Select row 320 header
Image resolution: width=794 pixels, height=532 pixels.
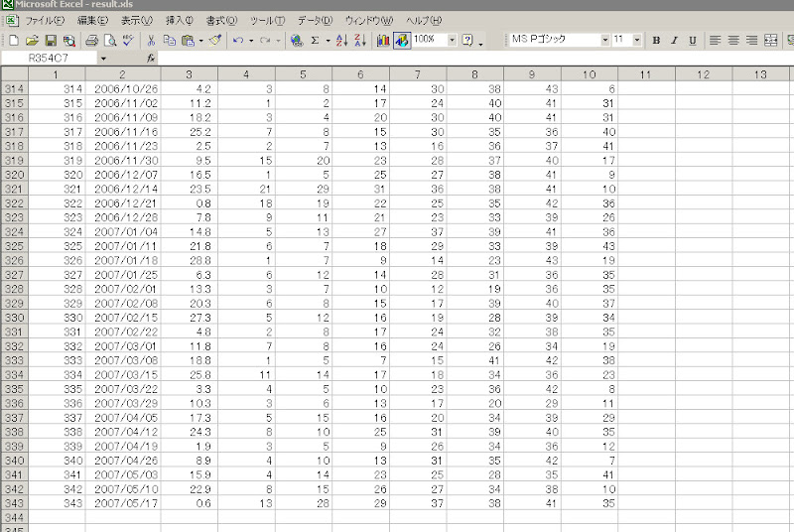[x=14, y=175]
